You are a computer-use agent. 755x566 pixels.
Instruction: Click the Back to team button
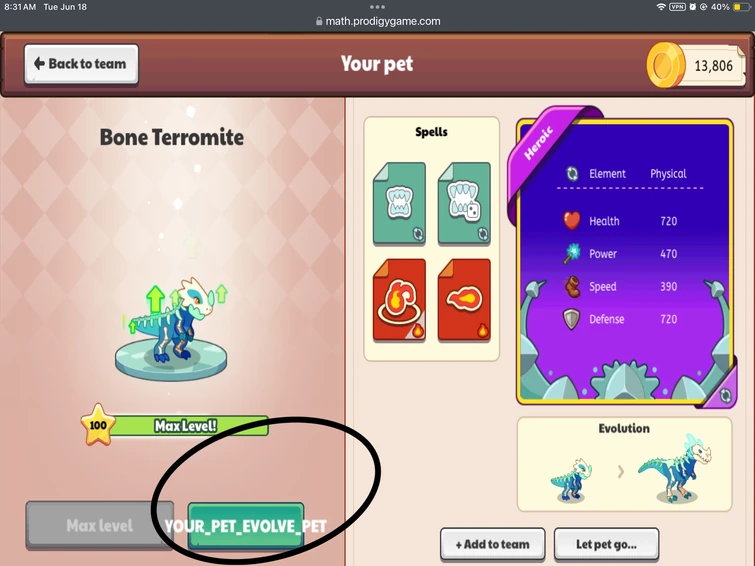tap(81, 64)
